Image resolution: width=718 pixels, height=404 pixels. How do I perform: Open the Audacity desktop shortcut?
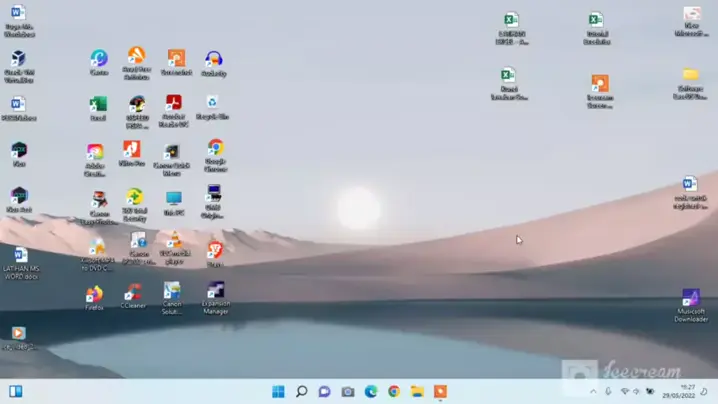213,60
